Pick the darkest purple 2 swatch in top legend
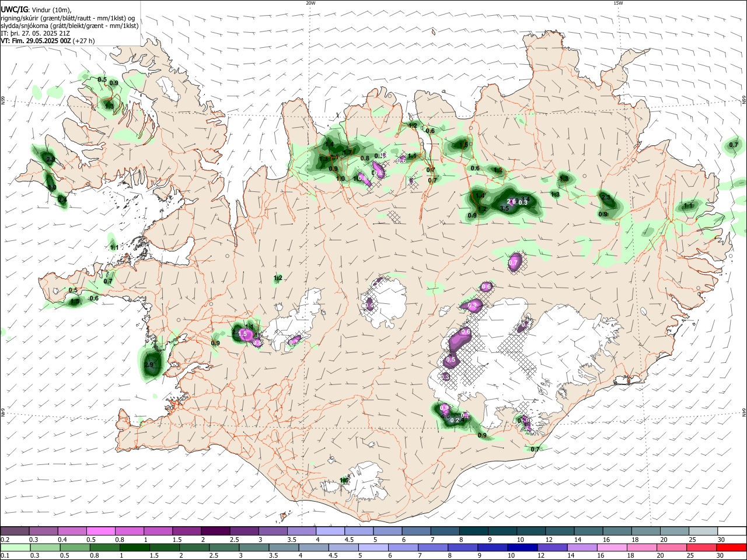This screenshot has height=560, width=747. coord(215,531)
